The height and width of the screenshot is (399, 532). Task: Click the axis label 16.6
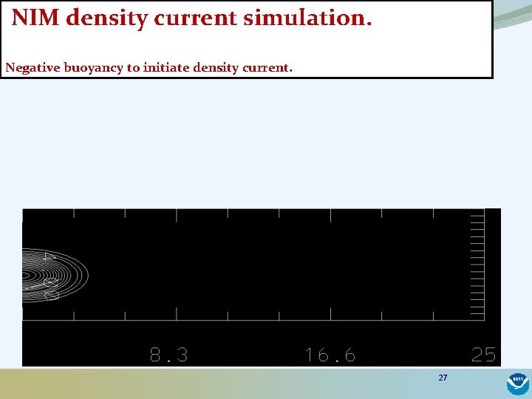330,355
